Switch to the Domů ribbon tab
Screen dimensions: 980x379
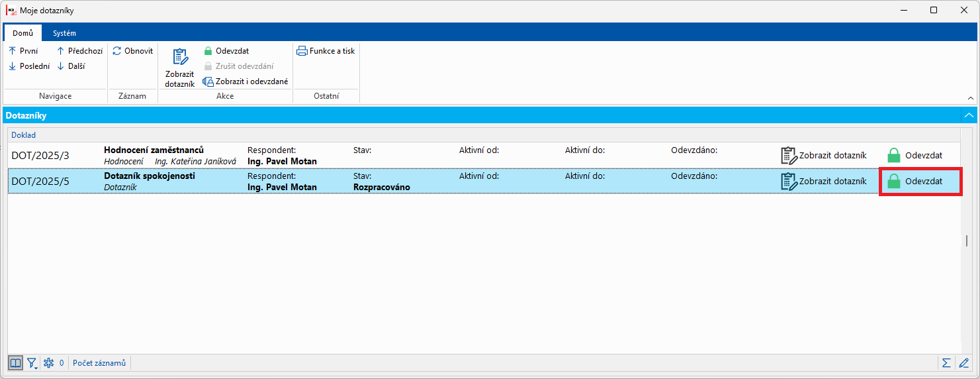coord(22,33)
